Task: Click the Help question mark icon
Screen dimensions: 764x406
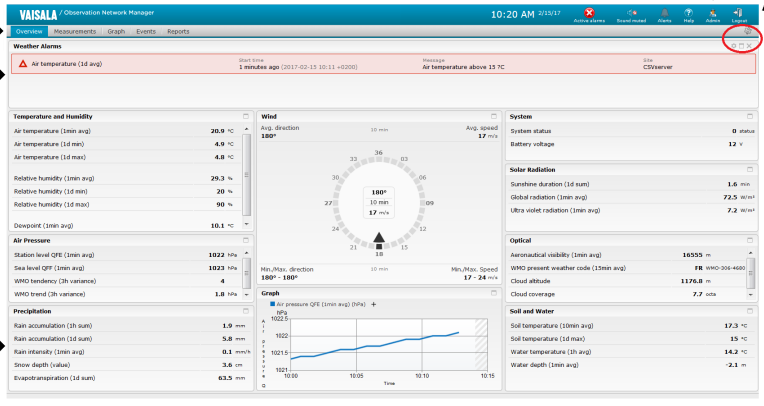Action: [688, 13]
